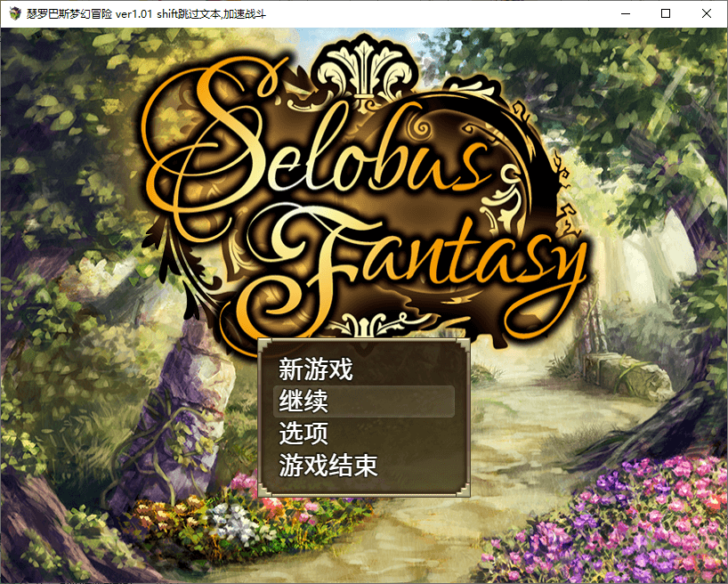728x584 pixels.
Task: Click the top-left corner ornament of menu box
Action: pyautogui.click(x=263, y=345)
